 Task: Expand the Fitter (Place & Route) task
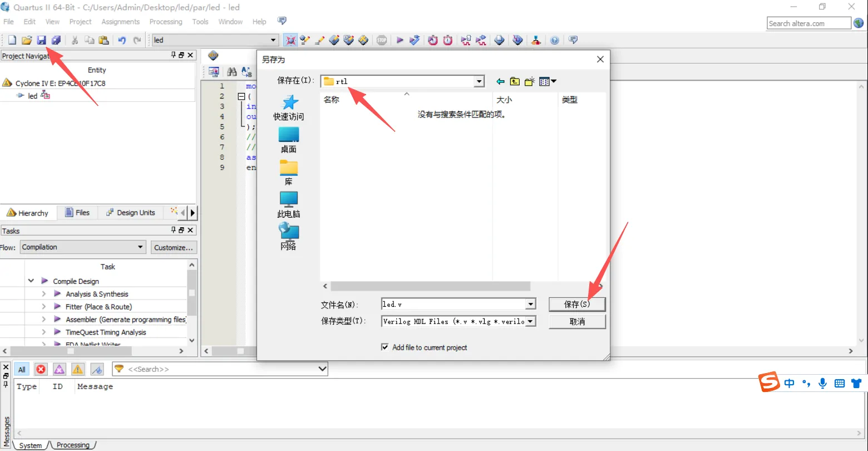pyautogui.click(x=44, y=306)
